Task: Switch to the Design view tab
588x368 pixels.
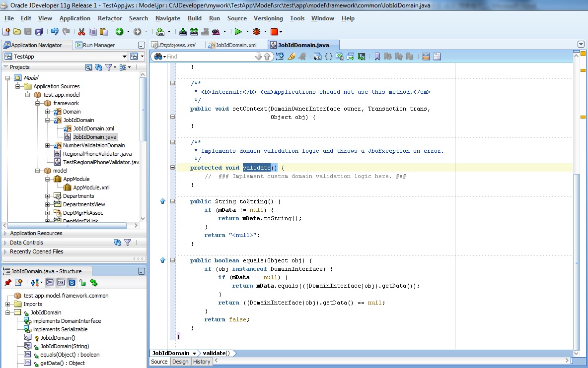Action: 180,362
